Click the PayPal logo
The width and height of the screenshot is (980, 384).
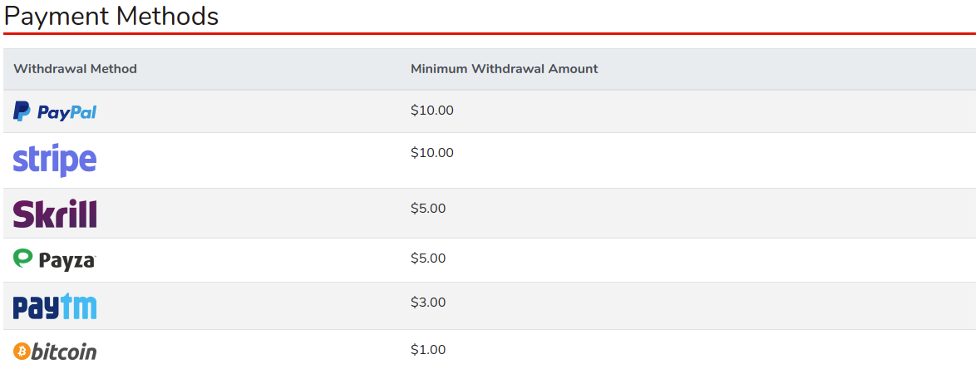(55, 111)
